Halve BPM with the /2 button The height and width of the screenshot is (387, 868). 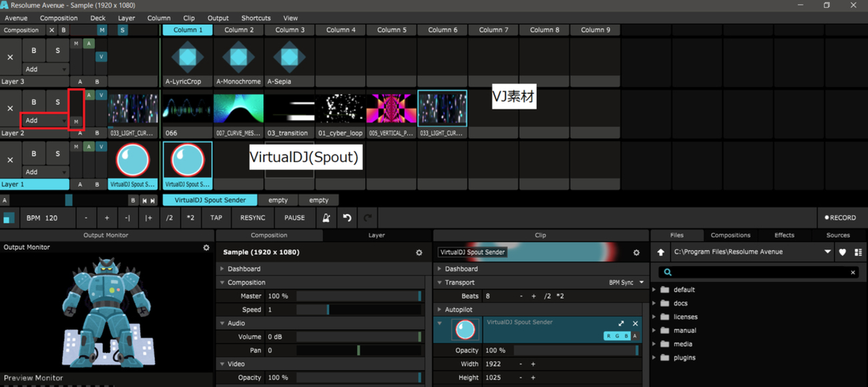(170, 218)
